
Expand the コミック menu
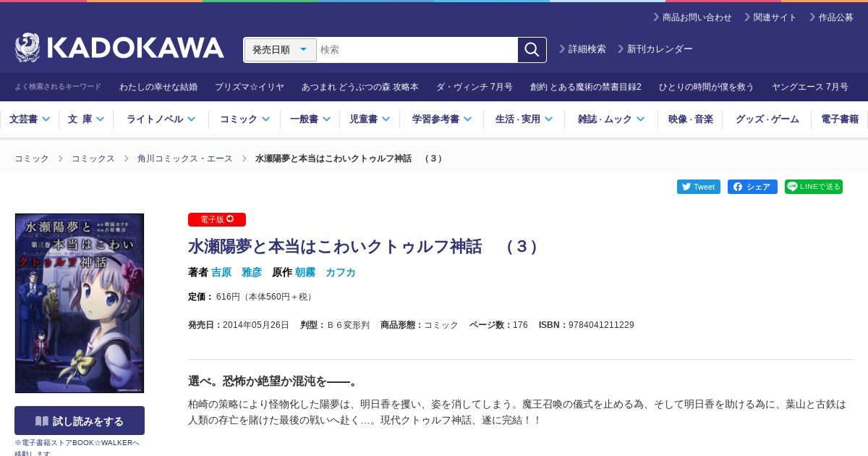pyautogui.click(x=244, y=119)
